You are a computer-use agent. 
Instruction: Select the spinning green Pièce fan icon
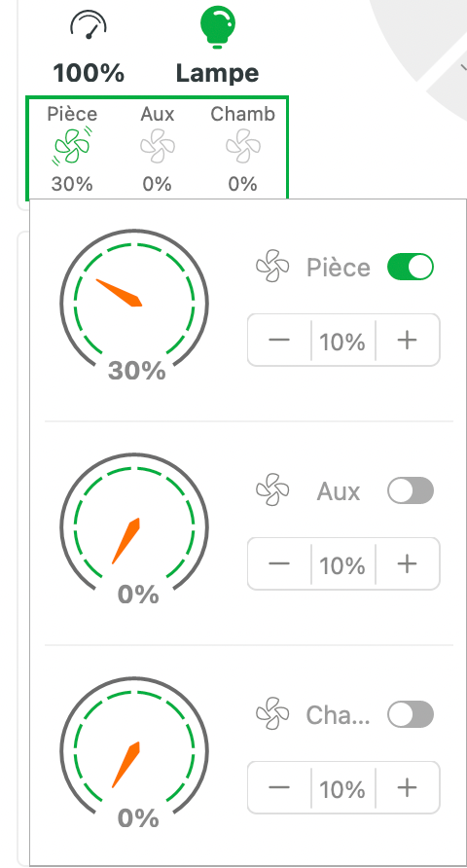[72, 147]
